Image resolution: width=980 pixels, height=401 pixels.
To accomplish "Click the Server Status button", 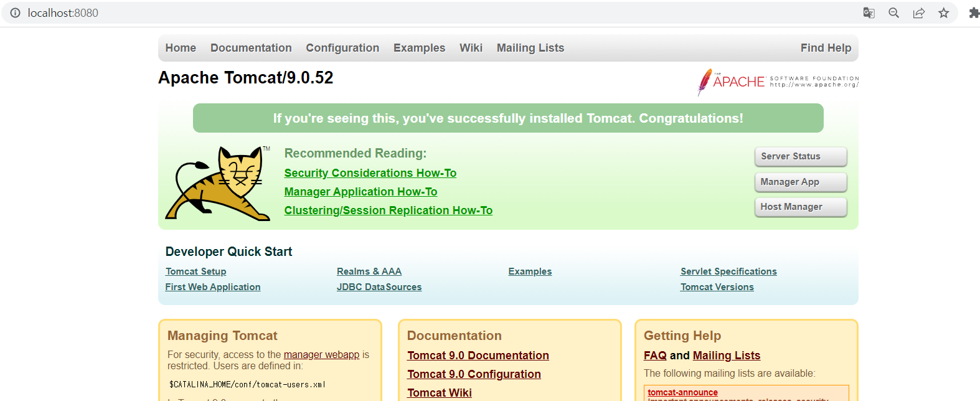I will [801, 156].
